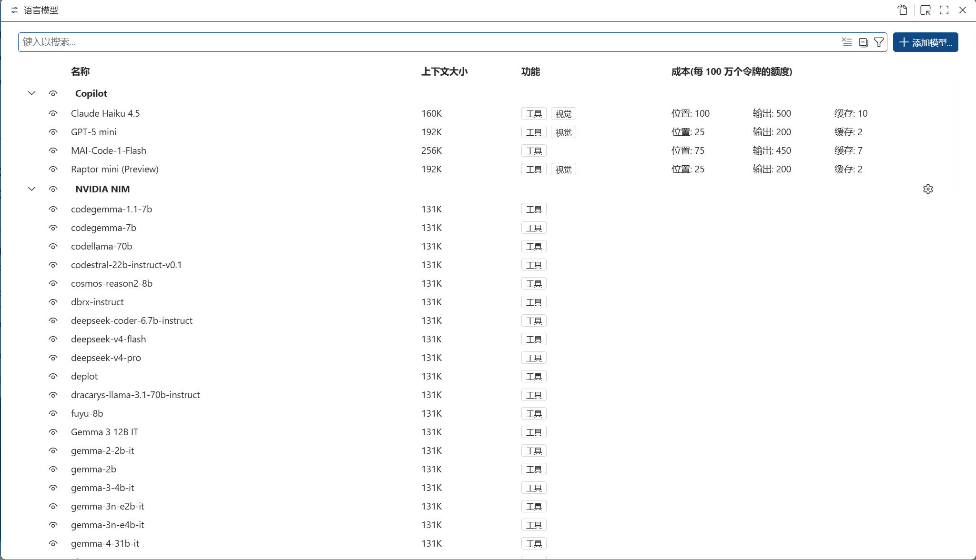Open the filter funnel in the search bar
976x560 pixels.
pos(879,42)
